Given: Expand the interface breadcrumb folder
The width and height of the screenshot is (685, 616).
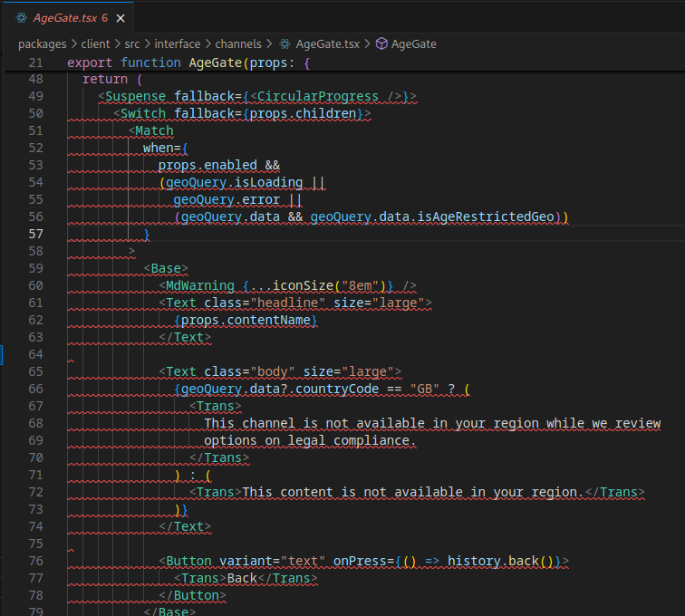Looking at the screenshot, I should coord(178,43).
